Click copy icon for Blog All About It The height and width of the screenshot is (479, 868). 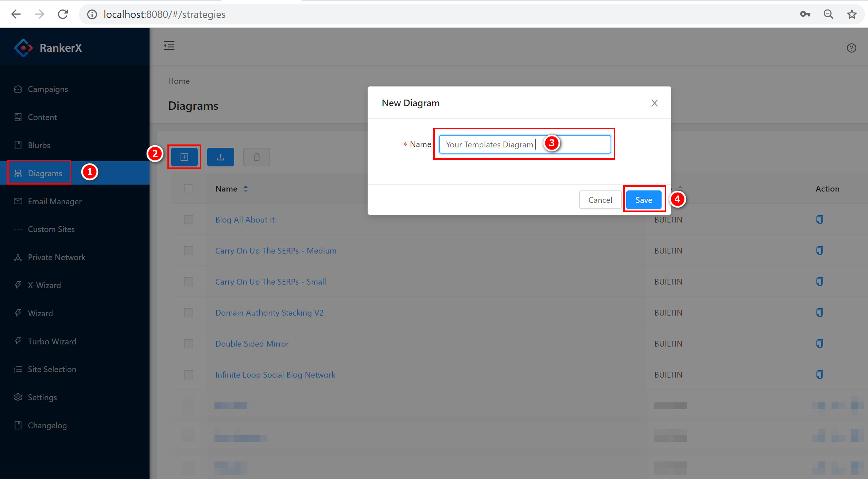click(819, 220)
